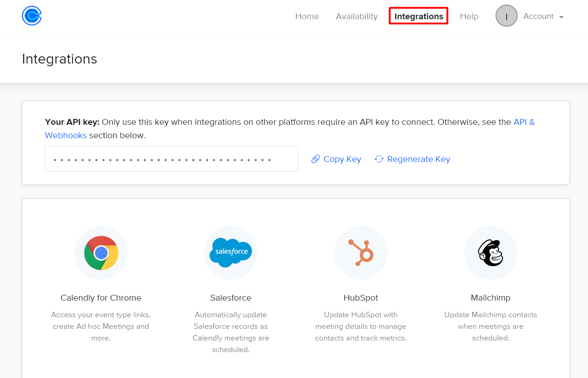588x378 pixels.
Task: Open the HubSpot sprocket icon
Action: click(361, 253)
